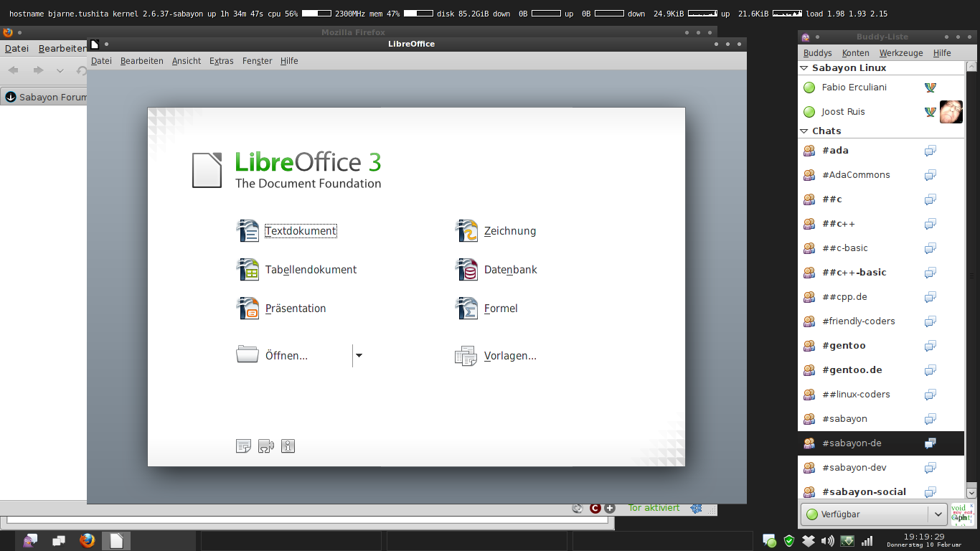Click the group icon beside ##c

809,199
